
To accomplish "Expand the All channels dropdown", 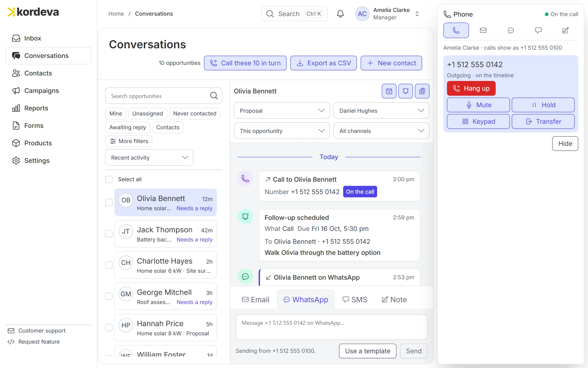I will pyautogui.click(x=381, y=131).
